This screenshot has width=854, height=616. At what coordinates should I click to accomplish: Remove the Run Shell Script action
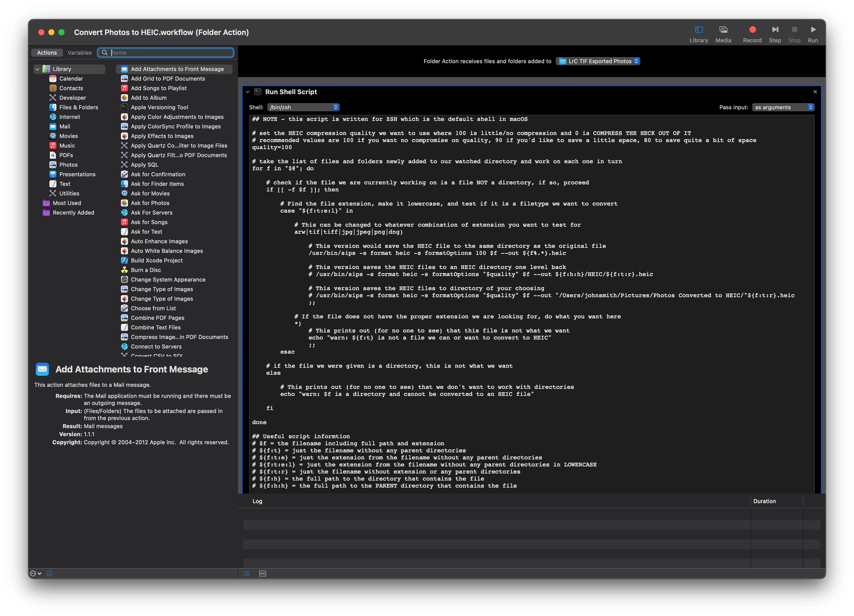(x=815, y=92)
